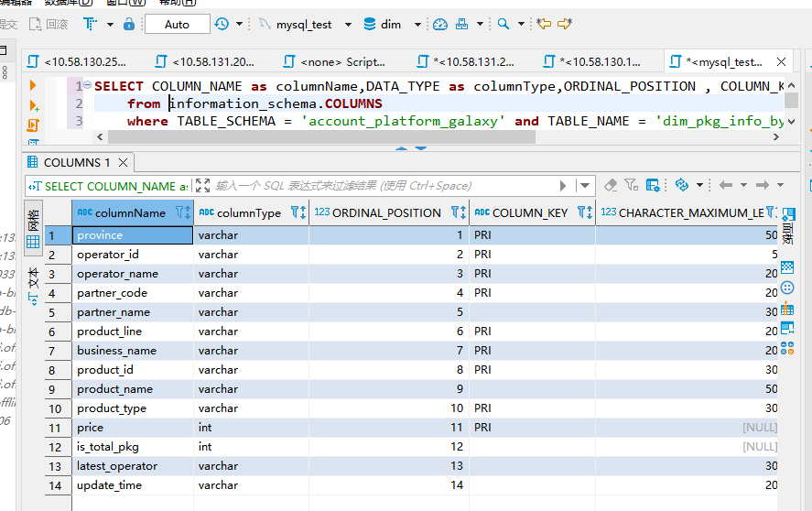This screenshot has width=812, height=511.
Task: Open the transaction log dropdown arrow
Action: (x=239, y=24)
